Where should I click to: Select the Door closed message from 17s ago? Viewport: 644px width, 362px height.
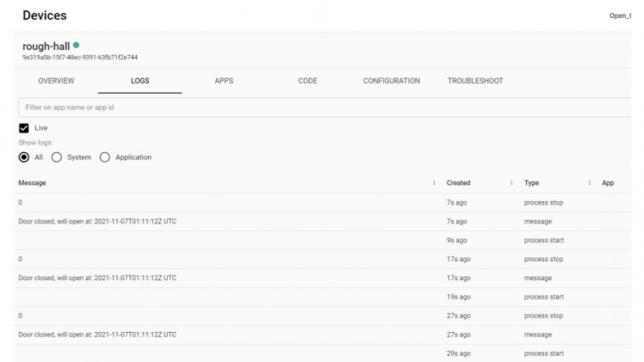click(x=97, y=278)
